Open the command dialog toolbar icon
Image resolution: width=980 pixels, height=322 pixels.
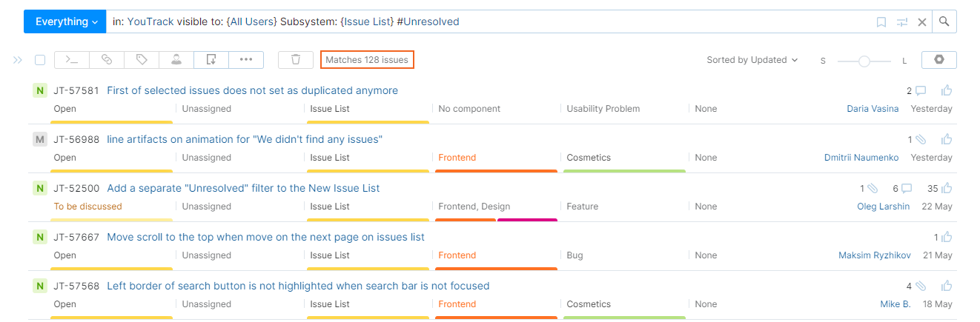[72, 60]
